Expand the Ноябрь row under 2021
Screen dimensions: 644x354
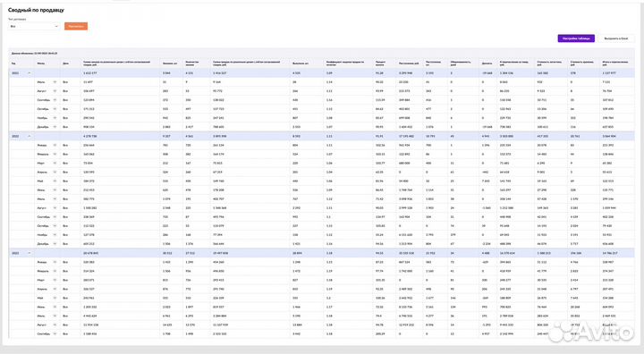[55, 118]
